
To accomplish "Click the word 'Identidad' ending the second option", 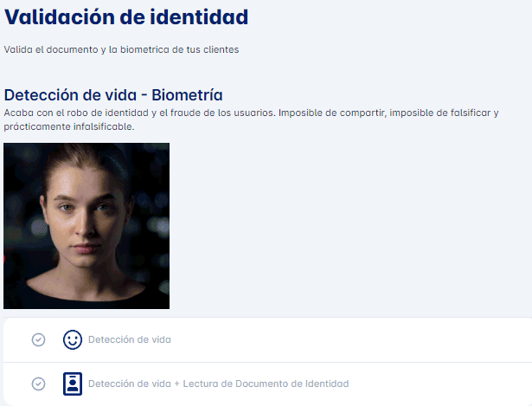I will pos(328,383).
